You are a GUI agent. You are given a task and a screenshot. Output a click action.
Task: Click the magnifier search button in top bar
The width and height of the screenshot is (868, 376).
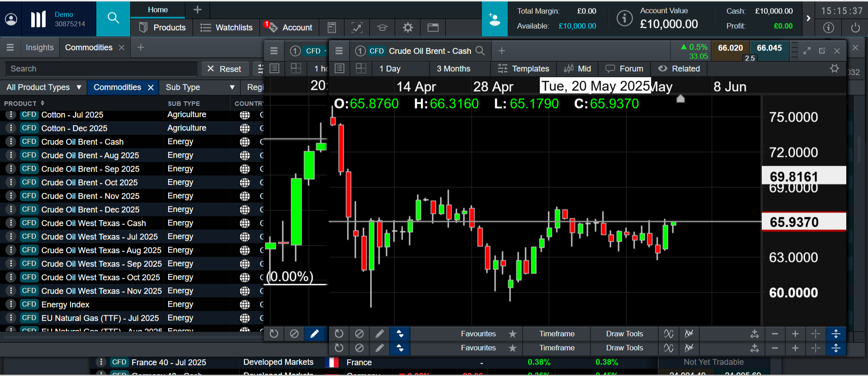(113, 18)
